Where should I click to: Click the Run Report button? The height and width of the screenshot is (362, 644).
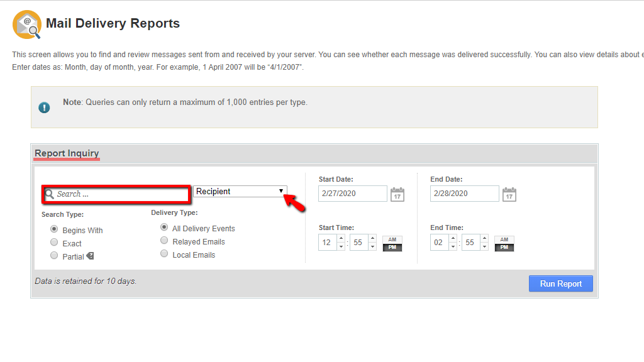560,283
